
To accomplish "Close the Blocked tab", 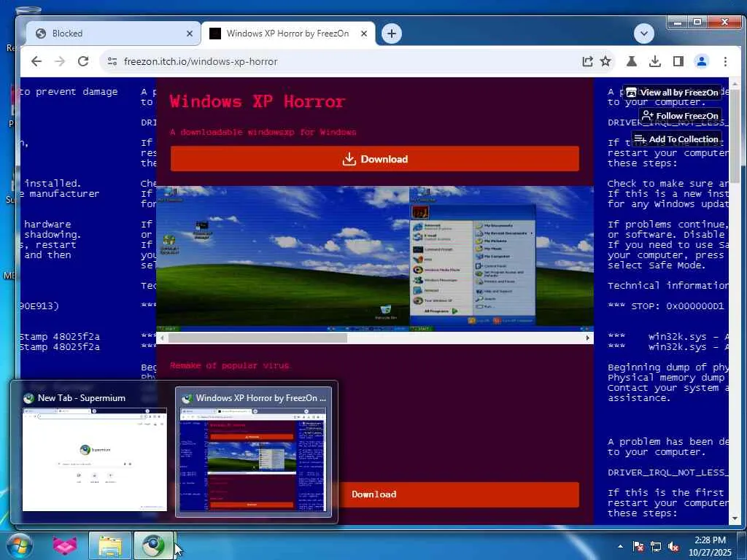I will [190, 34].
